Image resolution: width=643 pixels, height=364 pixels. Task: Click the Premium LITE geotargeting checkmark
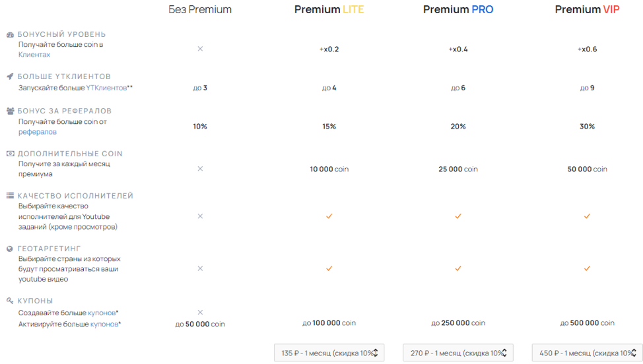click(x=329, y=268)
